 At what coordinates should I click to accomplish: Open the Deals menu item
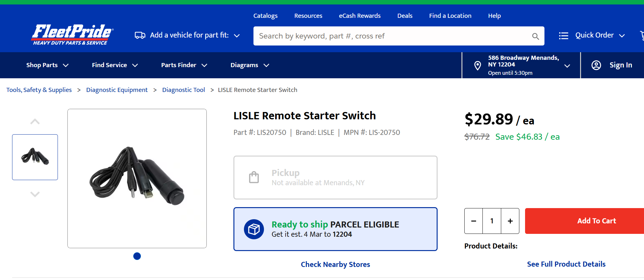[x=405, y=16]
